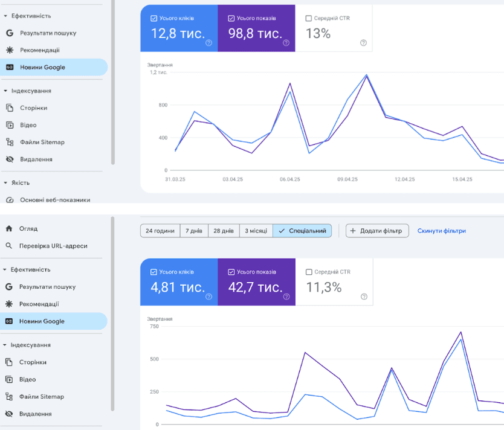Click help icon on 4,81 тис. clicks card

point(209,297)
